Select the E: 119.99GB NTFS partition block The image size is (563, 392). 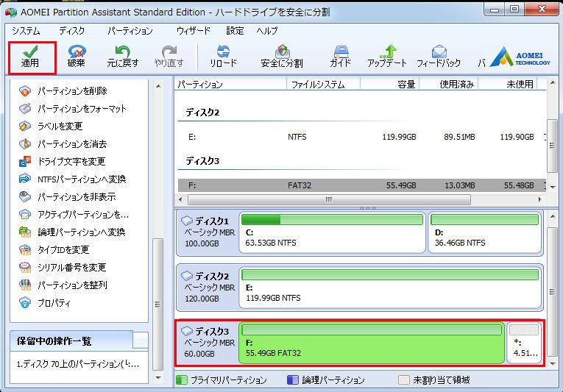(390, 288)
